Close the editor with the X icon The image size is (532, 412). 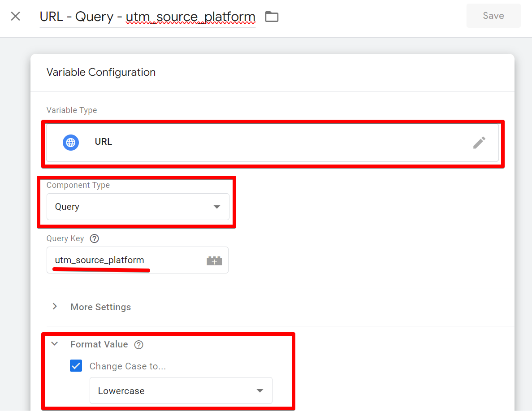(15, 16)
